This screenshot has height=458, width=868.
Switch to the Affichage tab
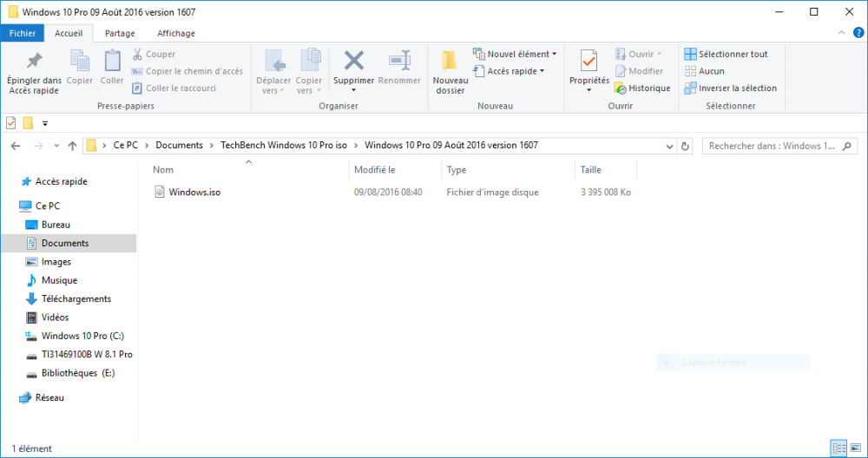(x=176, y=33)
